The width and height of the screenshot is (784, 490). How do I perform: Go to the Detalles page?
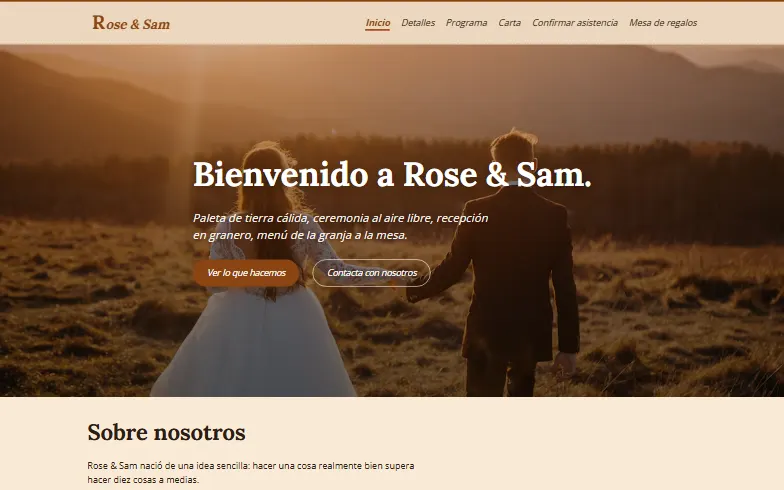tap(418, 23)
